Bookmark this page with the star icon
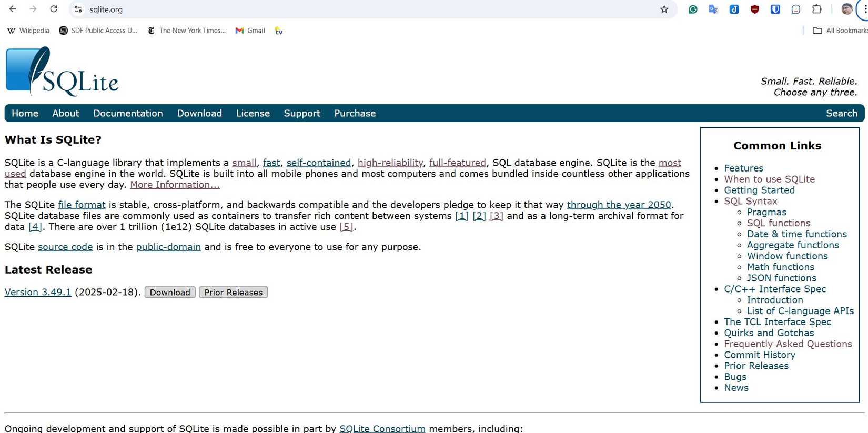868x433 pixels. tap(664, 9)
